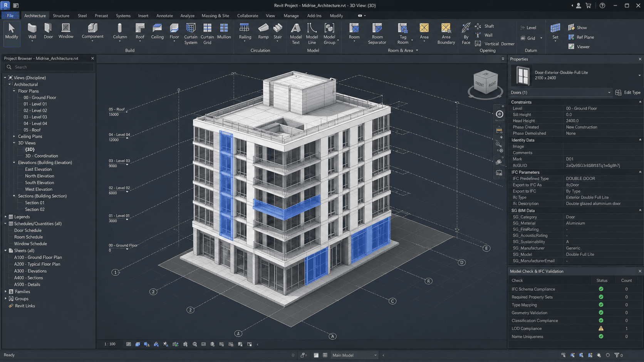
Task: Open the steering wheel navigation control
Action: [500, 114]
